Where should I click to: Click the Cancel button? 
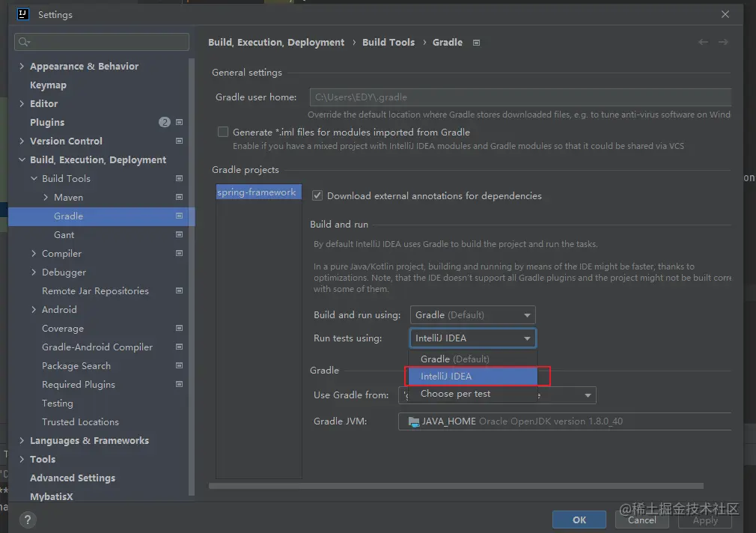pos(642,520)
